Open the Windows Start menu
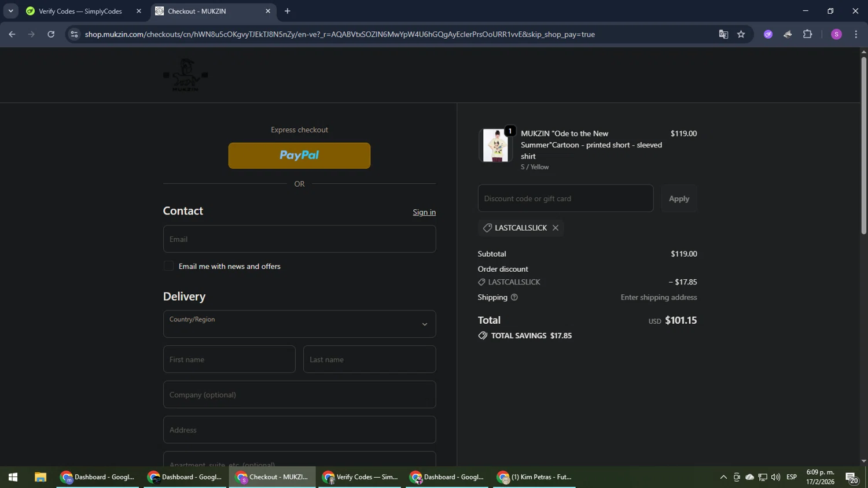The height and width of the screenshot is (488, 868). point(13,477)
